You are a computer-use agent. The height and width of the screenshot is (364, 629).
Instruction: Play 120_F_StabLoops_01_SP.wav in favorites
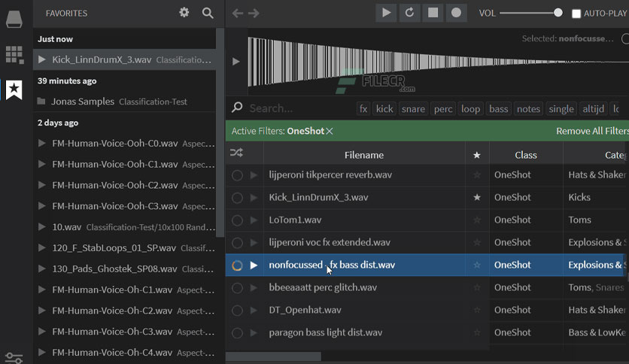pos(41,247)
